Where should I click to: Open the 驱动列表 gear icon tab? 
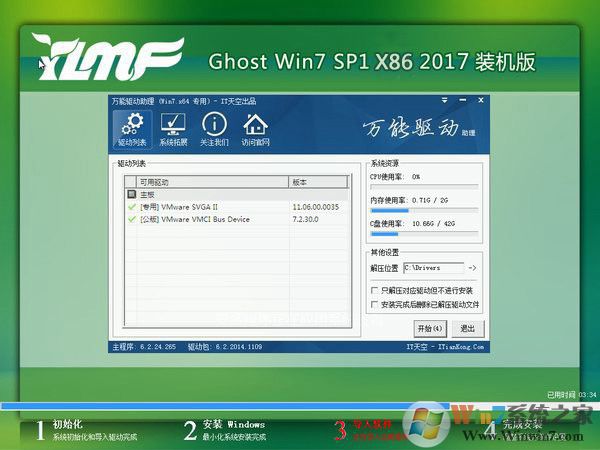coord(132,129)
